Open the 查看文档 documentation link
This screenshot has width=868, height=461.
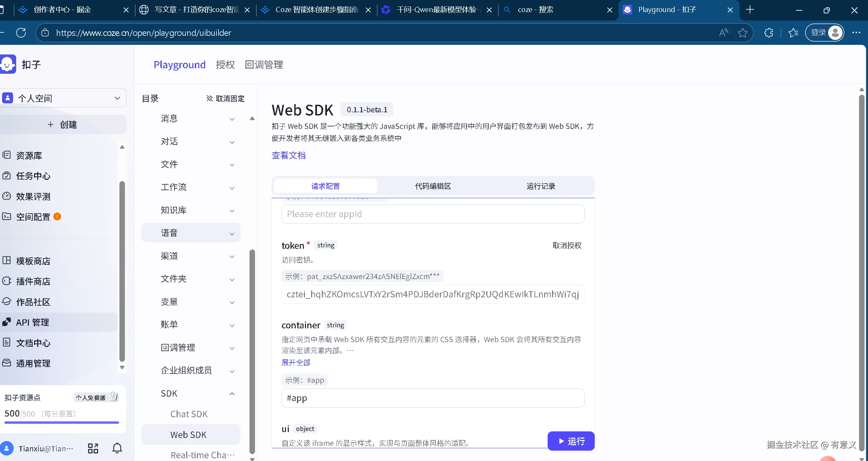288,156
